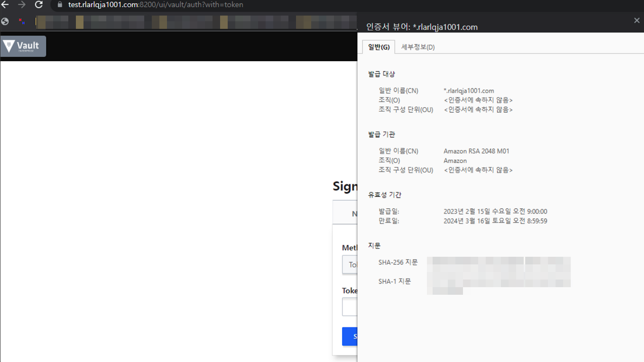The height and width of the screenshot is (362, 644).
Task: Open the Method dropdown on sign-in form
Action: (350, 265)
